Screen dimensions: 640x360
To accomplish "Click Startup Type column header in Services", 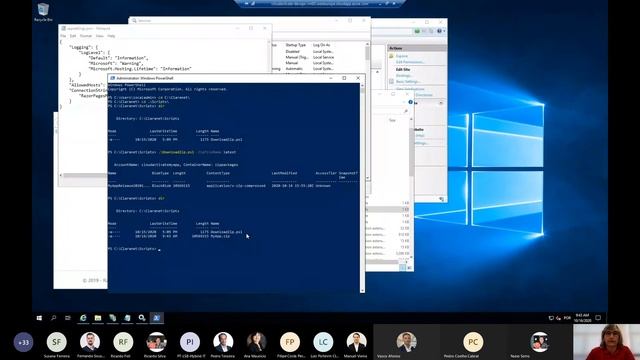I will tap(296, 45).
